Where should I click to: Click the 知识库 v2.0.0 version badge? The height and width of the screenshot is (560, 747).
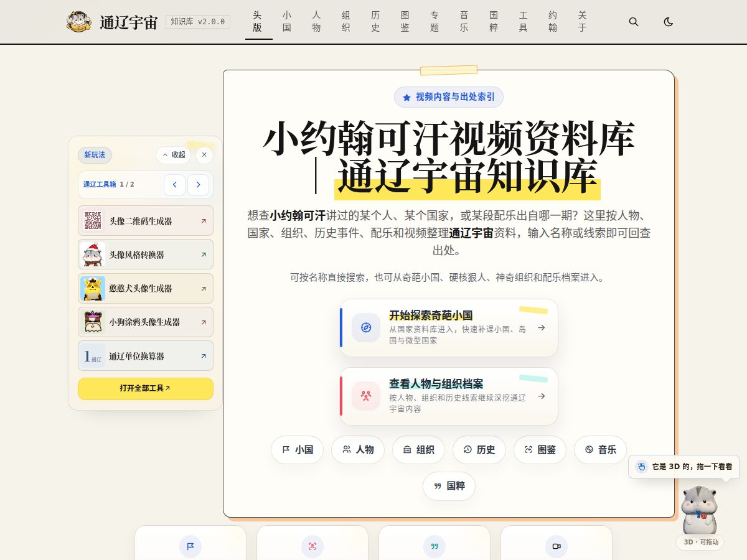[198, 22]
